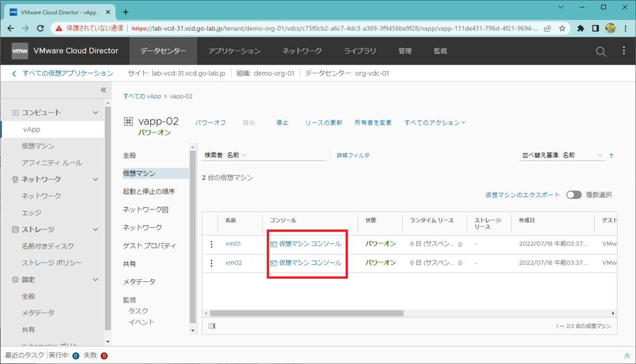Open browser extensions puzzle icon
The image size is (636, 364).
[x=581, y=28]
